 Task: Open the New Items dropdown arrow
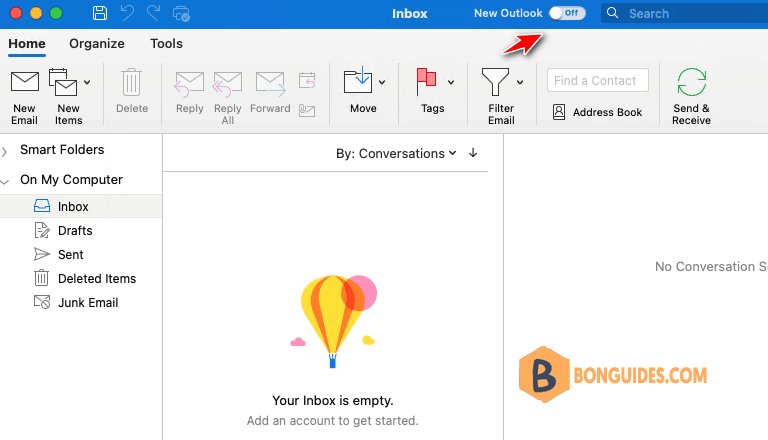[x=87, y=82]
